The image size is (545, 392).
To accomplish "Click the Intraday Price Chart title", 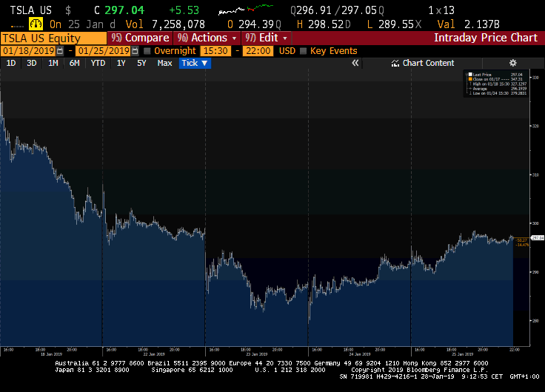I will click(x=486, y=38).
